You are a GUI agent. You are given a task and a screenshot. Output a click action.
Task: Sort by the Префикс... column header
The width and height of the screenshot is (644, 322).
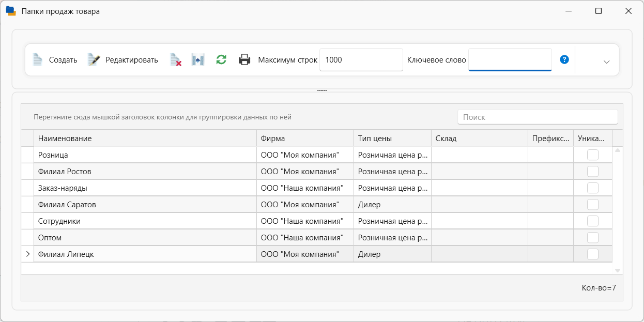pos(550,139)
